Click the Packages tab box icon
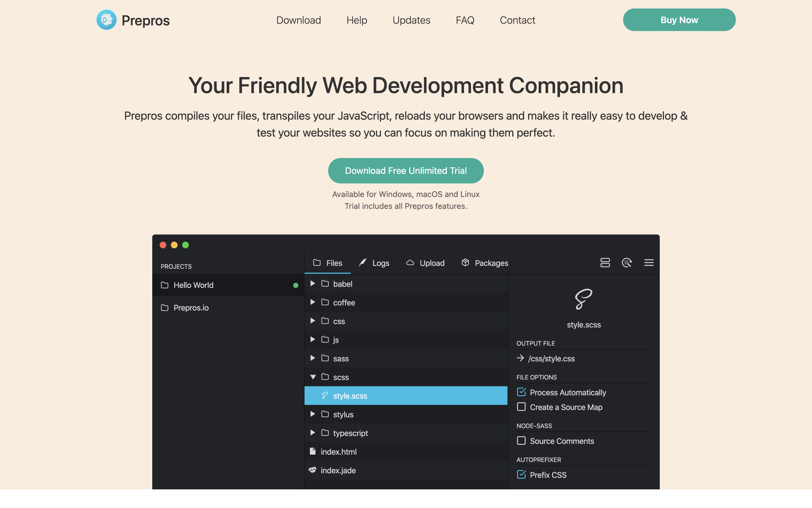The width and height of the screenshot is (812, 508). [465, 262]
